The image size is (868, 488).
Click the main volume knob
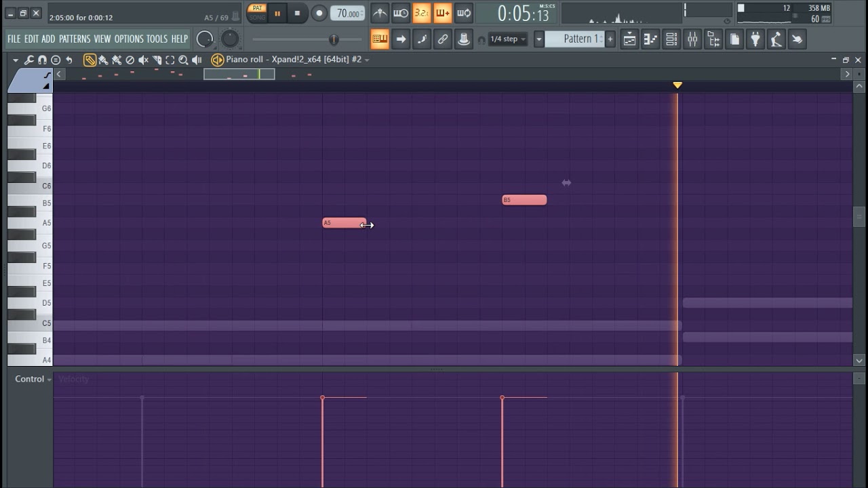pos(205,39)
